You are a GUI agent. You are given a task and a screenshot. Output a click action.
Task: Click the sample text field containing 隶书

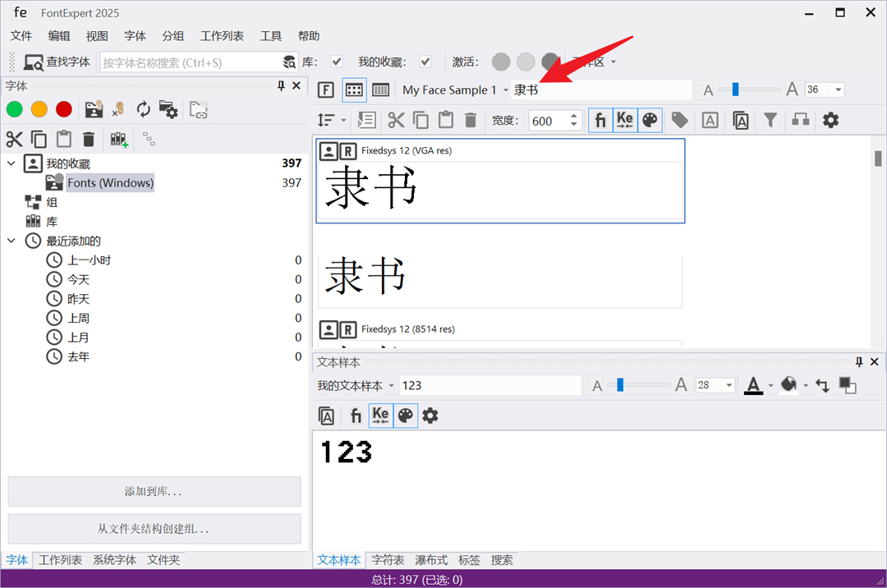[601, 90]
